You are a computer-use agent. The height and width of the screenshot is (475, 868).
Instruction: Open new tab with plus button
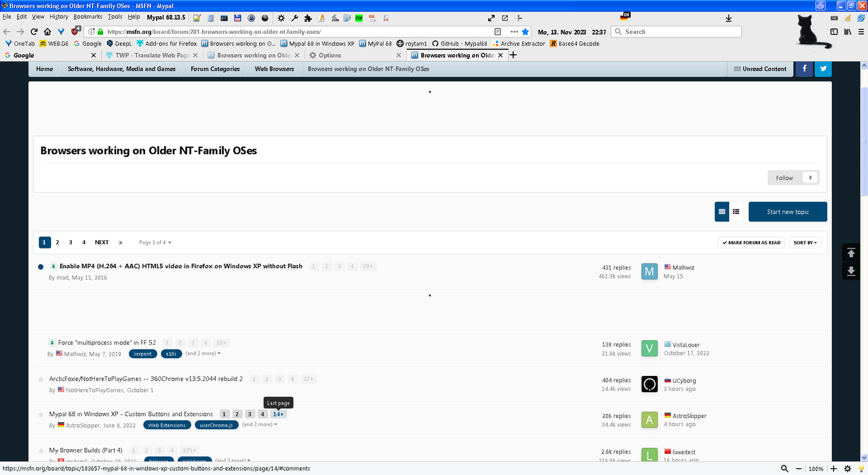[513, 55]
